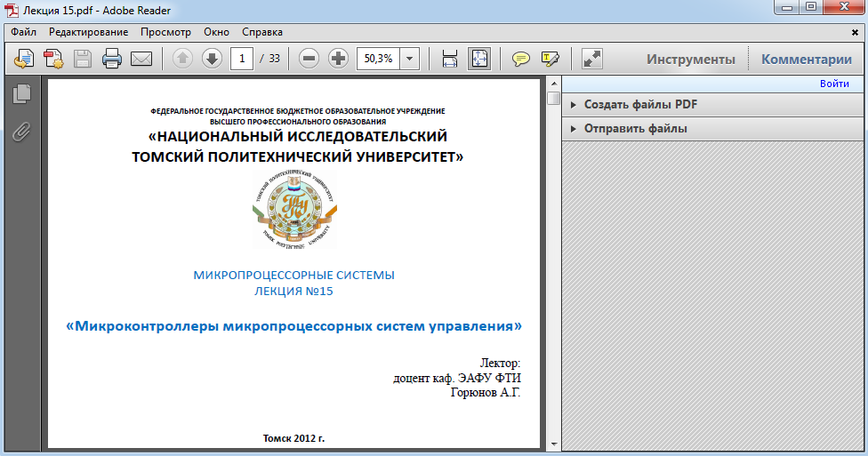868x456 pixels.
Task: Open the Инструменты pane
Action: 691,60
